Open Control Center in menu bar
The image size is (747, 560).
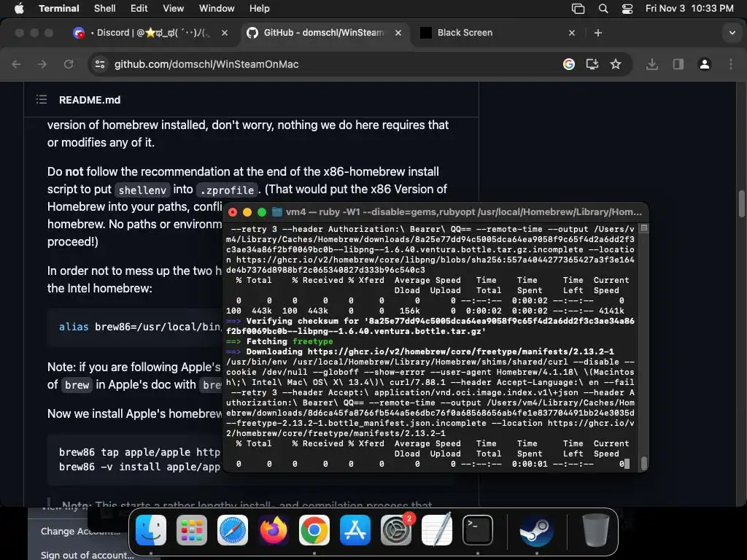coord(627,9)
